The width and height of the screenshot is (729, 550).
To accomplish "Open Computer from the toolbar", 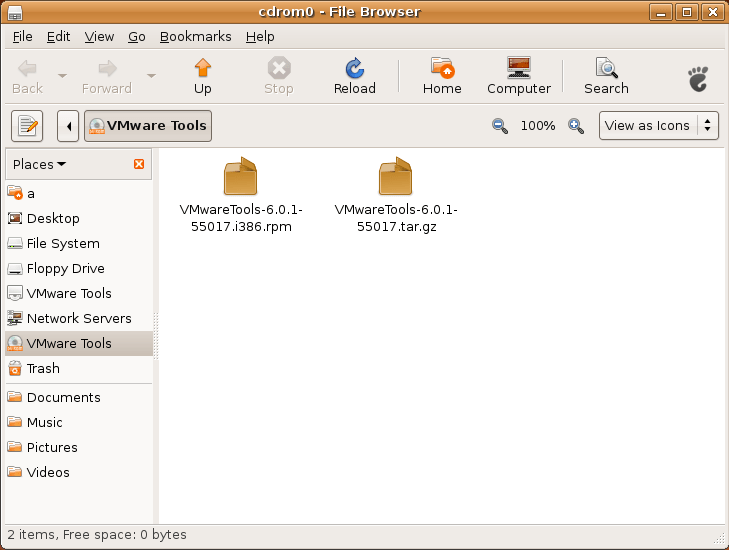I will [x=519, y=76].
